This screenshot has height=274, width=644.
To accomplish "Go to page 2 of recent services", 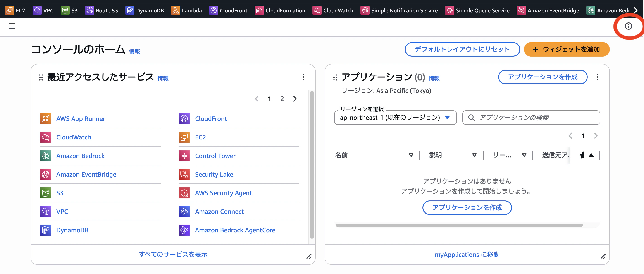I will [x=282, y=99].
